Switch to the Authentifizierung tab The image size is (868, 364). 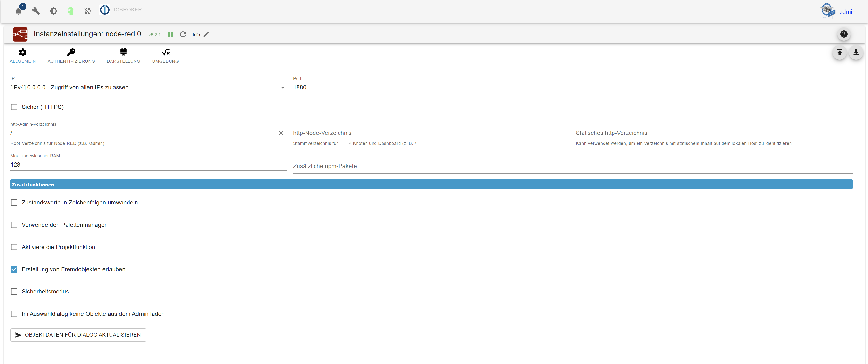71,56
